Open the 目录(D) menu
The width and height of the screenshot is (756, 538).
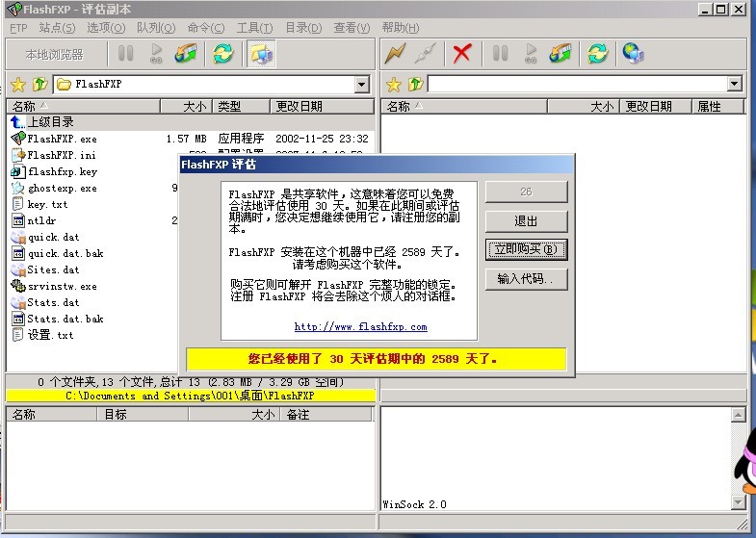[x=303, y=28]
